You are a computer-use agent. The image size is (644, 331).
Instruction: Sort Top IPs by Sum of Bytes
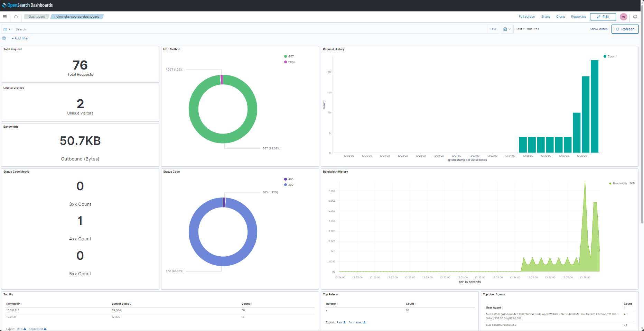tap(121, 304)
